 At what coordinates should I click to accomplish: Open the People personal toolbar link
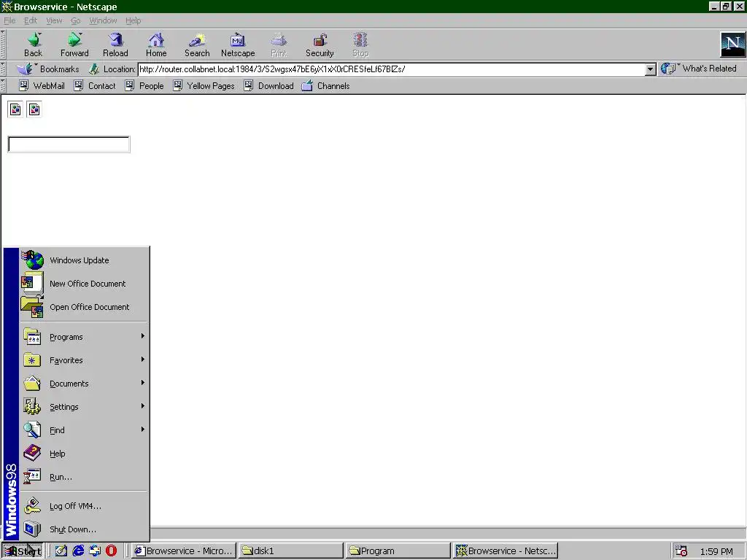144,86
